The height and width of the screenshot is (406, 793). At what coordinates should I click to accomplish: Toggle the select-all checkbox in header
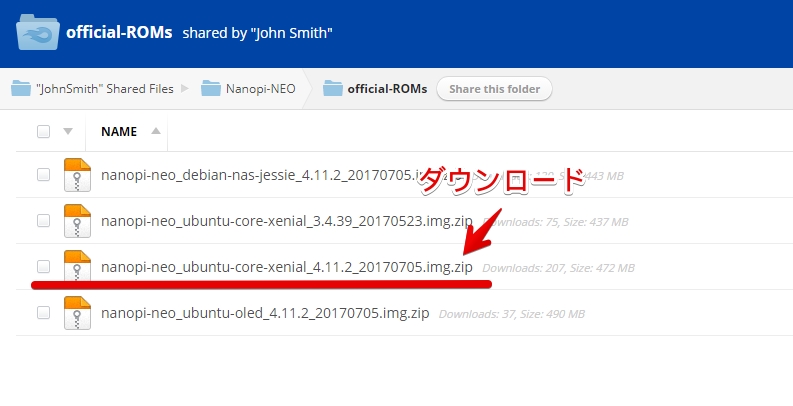point(43,131)
